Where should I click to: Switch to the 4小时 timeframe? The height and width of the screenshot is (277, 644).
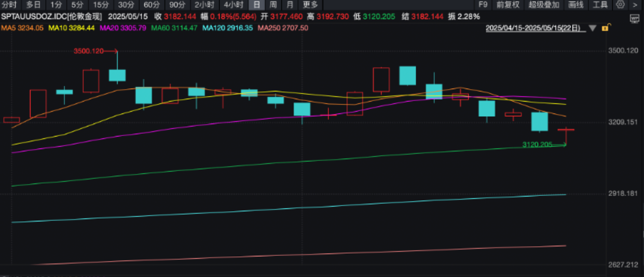click(x=232, y=5)
